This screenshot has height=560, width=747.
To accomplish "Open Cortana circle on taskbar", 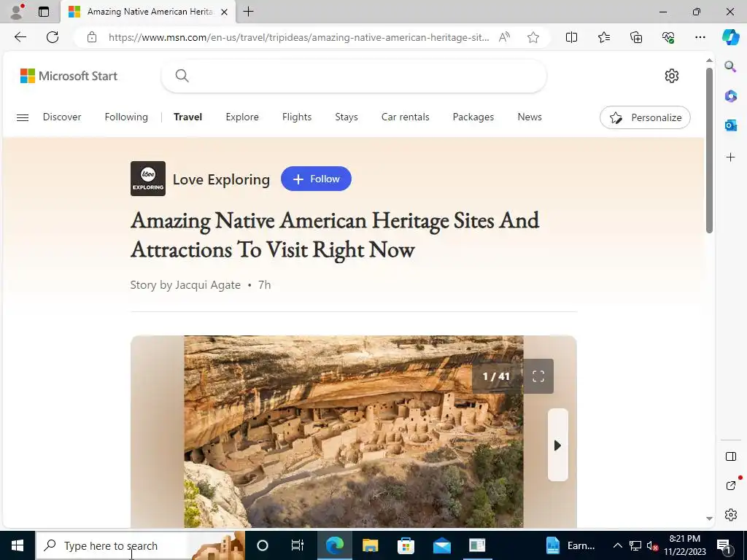I will [263, 545].
